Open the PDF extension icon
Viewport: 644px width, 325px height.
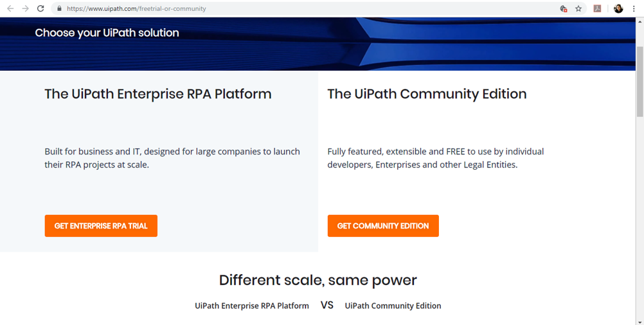pyautogui.click(x=597, y=8)
